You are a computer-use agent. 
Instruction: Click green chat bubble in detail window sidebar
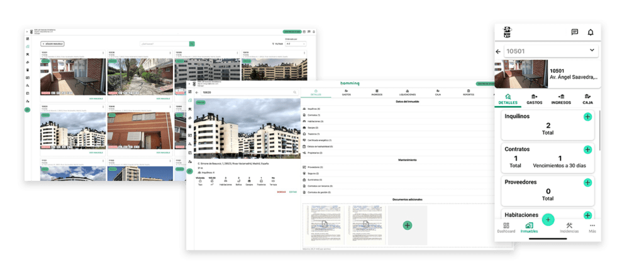pos(190,171)
